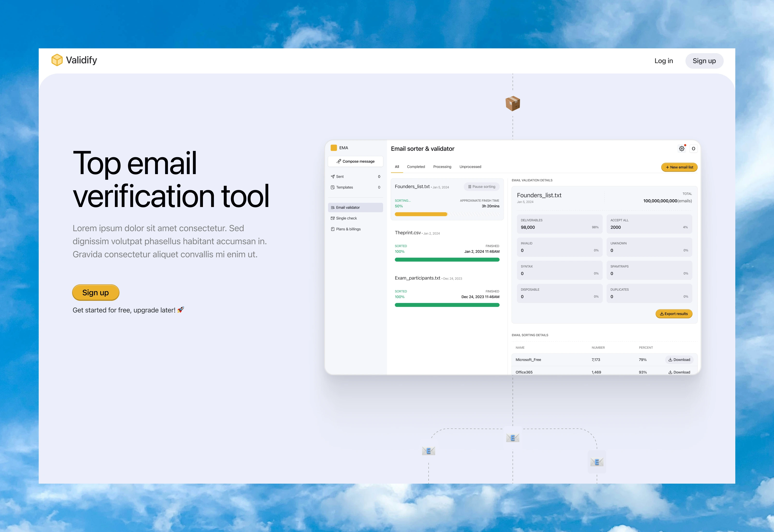Click the Log in link
The width and height of the screenshot is (774, 532).
663,61
